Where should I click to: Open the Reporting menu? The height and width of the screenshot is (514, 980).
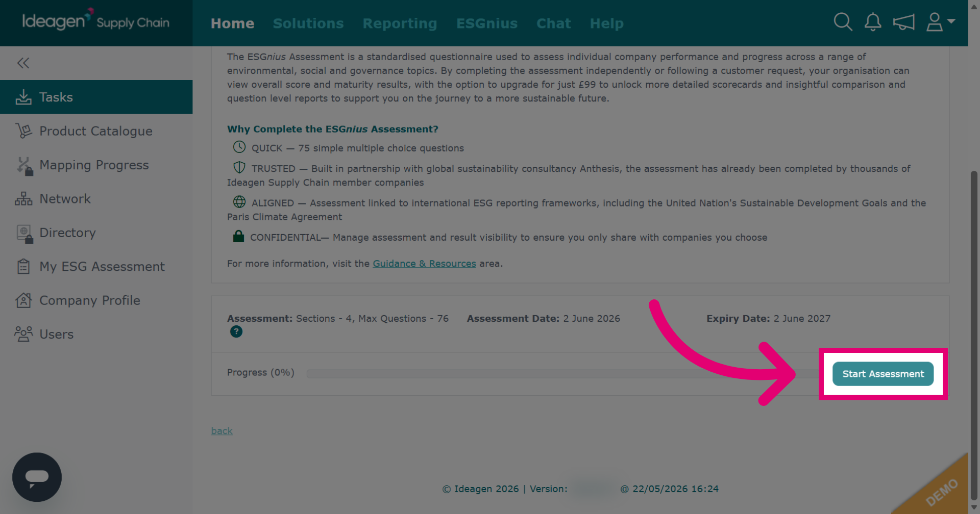400,23
